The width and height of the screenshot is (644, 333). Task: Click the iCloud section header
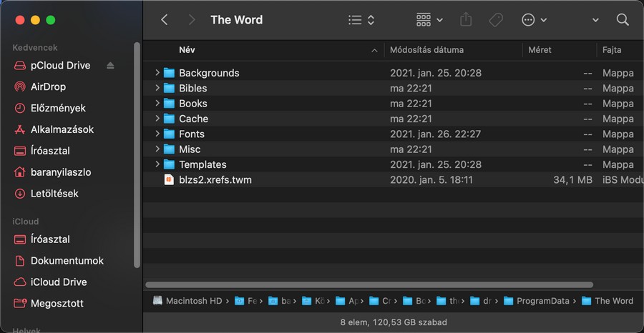[26, 222]
